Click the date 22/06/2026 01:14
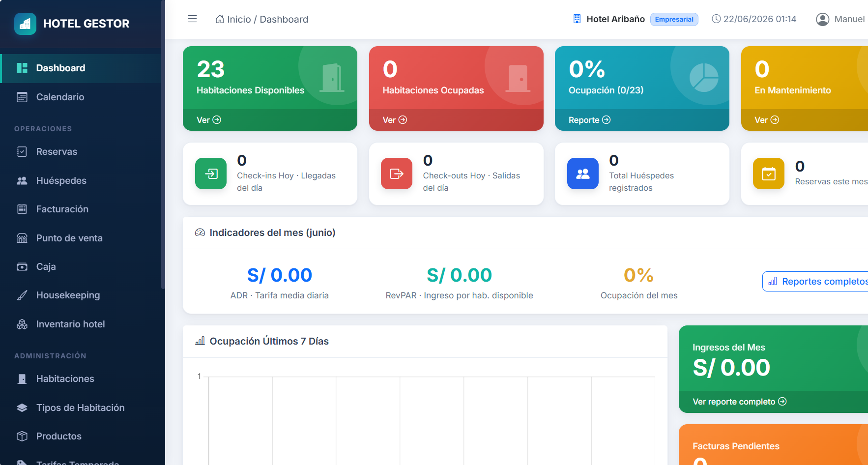 click(759, 19)
